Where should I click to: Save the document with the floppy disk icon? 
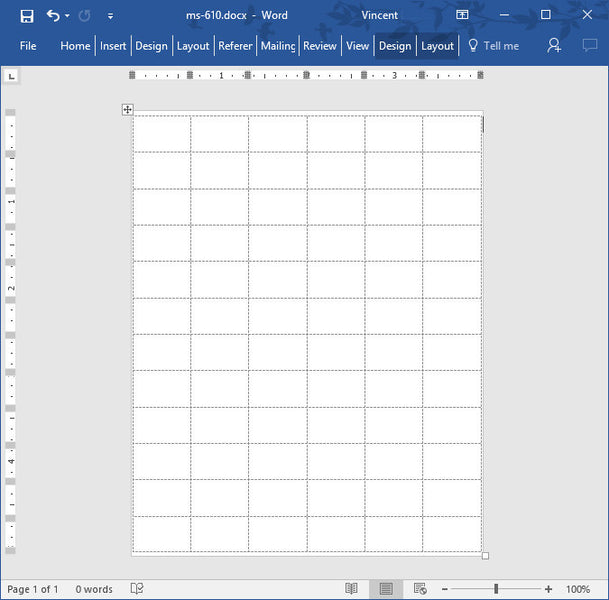(x=27, y=16)
